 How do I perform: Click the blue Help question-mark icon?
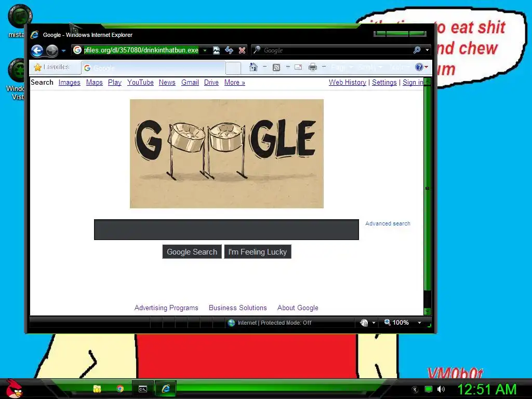point(419,67)
